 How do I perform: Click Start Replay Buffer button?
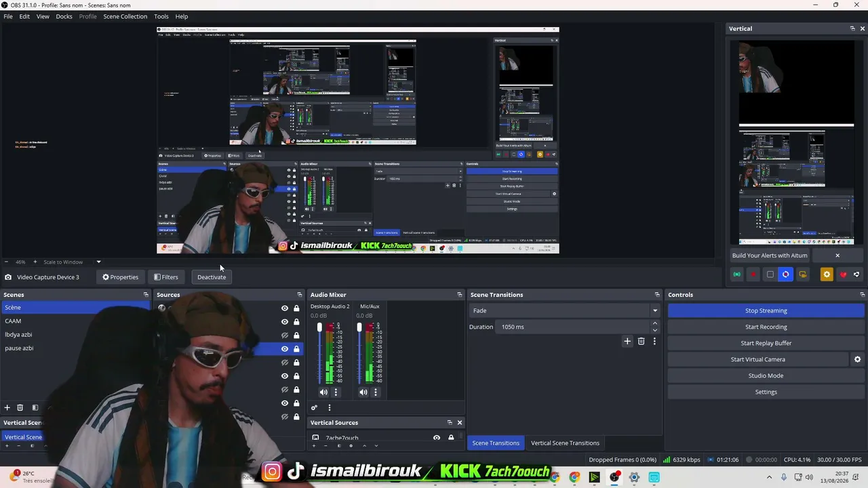click(766, 343)
